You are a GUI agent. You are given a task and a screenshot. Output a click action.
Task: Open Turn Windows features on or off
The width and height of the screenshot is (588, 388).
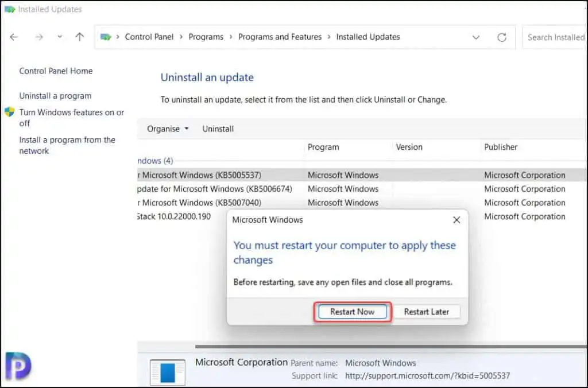[x=71, y=118]
